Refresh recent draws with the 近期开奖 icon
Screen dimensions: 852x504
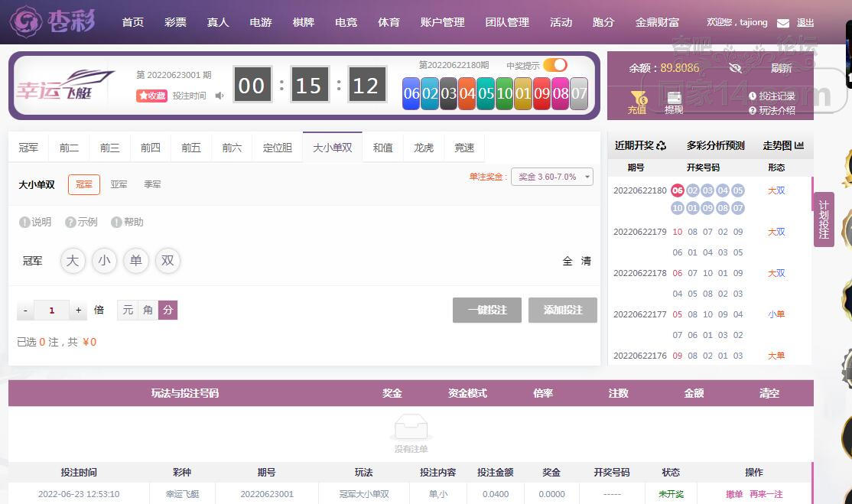(661, 145)
